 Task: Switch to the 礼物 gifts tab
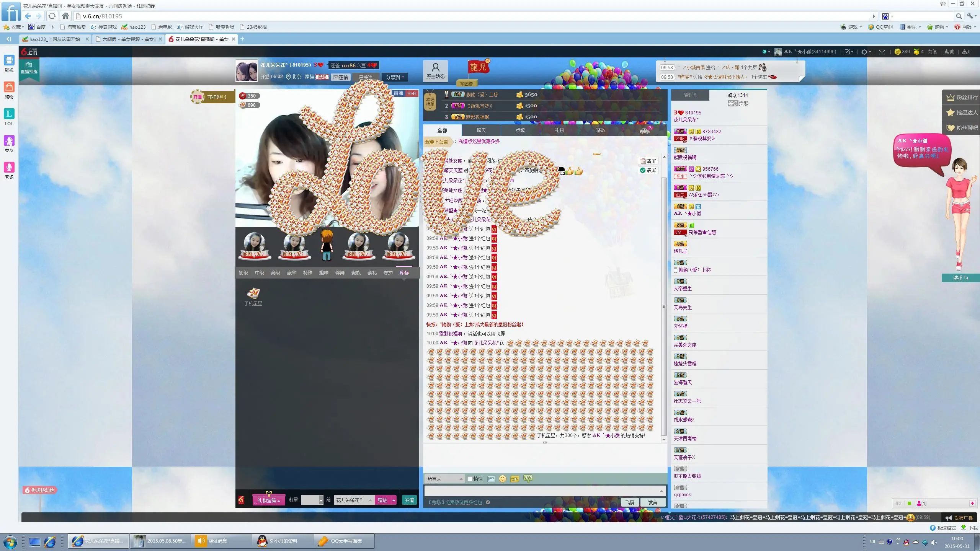(x=559, y=130)
